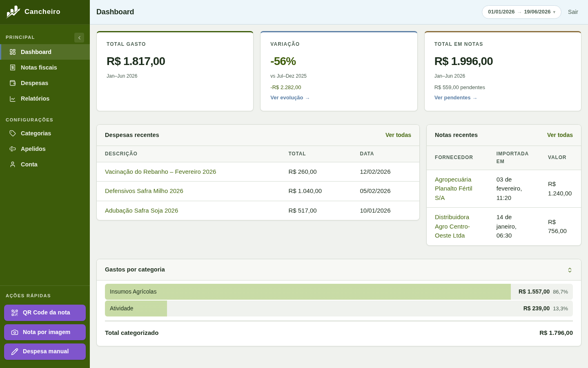The width and height of the screenshot is (588, 368).
Task: Open Ver pendentes link
Action: tap(456, 98)
